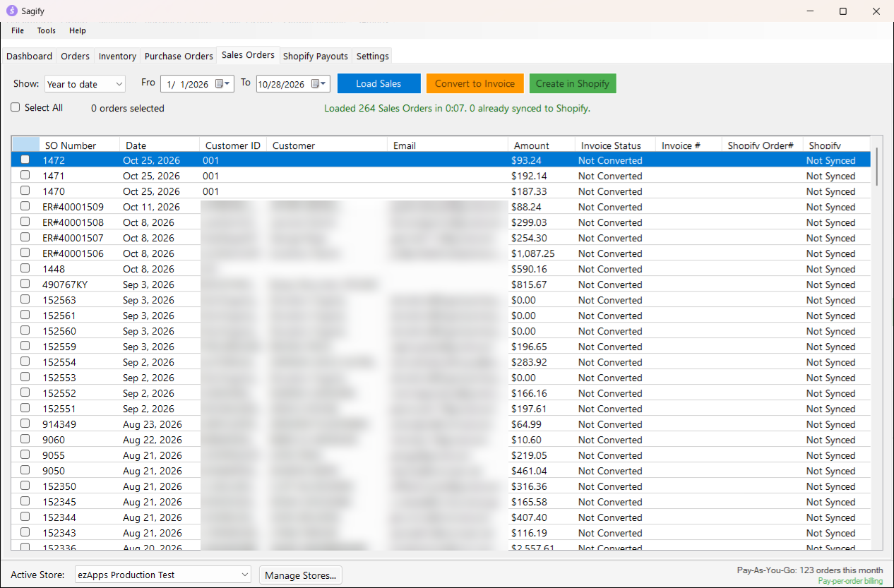This screenshot has width=894, height=588.
Task: Click the Load Sales button
Action: coord(379,83)
